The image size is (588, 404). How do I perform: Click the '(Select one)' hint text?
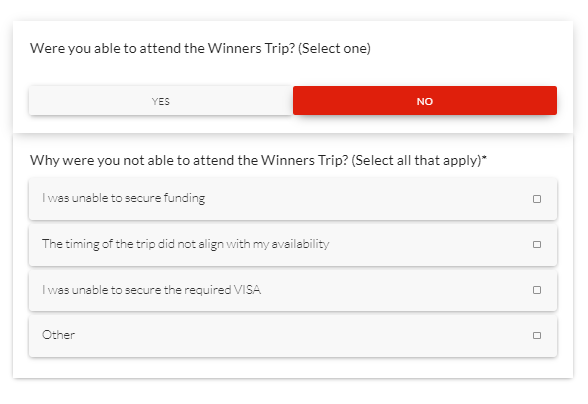click(334, 48)
